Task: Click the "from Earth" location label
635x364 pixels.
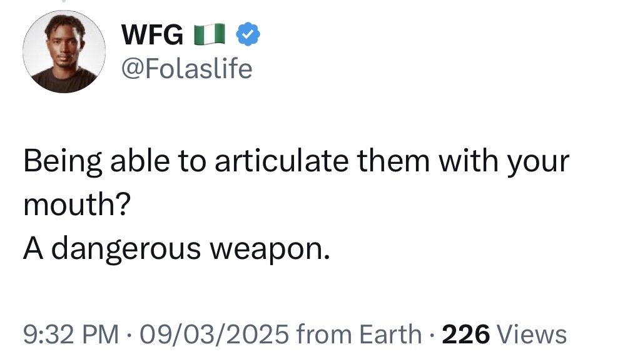Action: tap(360, 334)
